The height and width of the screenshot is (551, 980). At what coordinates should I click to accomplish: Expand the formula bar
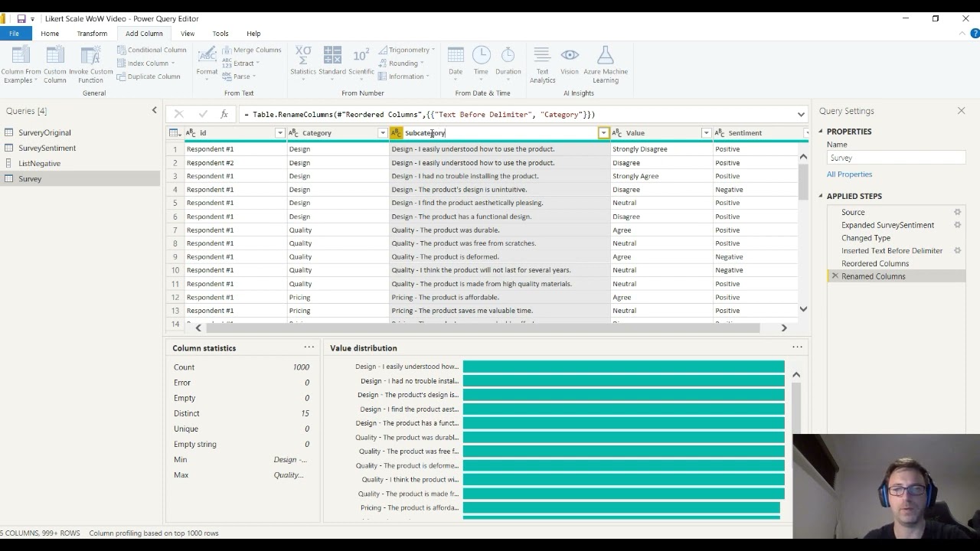click(801, 115)
